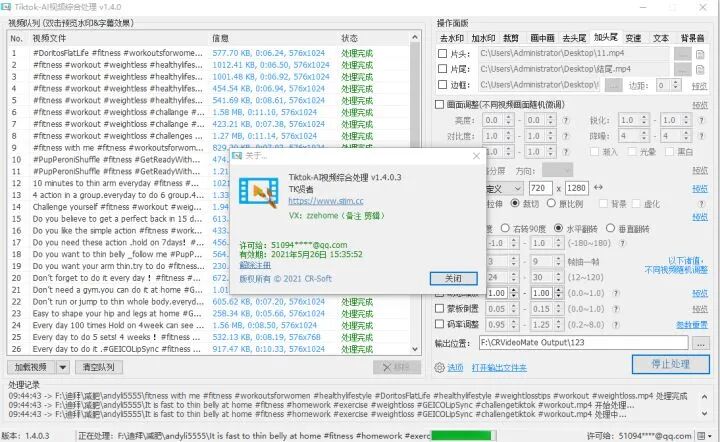Select the 垂直翻转 radio button
This screenshot has width=720, height=442.
point(610,228)
